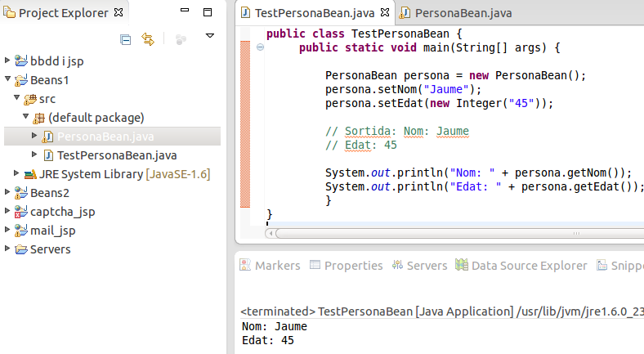The height and width of the screenshot is (354, 644).
Task: Click the Collapse All icon in Project Explorer
Action: (125, 38)
